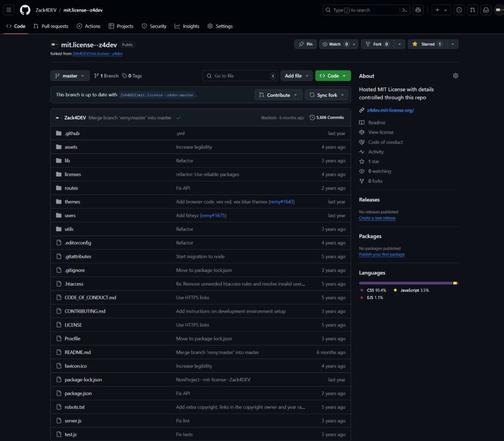
Task: Open the Readme link in About
Action: (372, 123)
